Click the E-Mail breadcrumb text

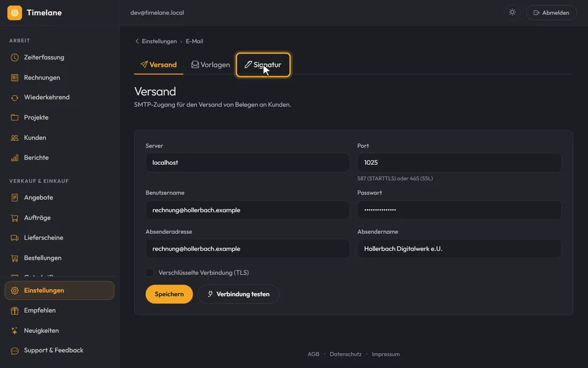[194, 41]
